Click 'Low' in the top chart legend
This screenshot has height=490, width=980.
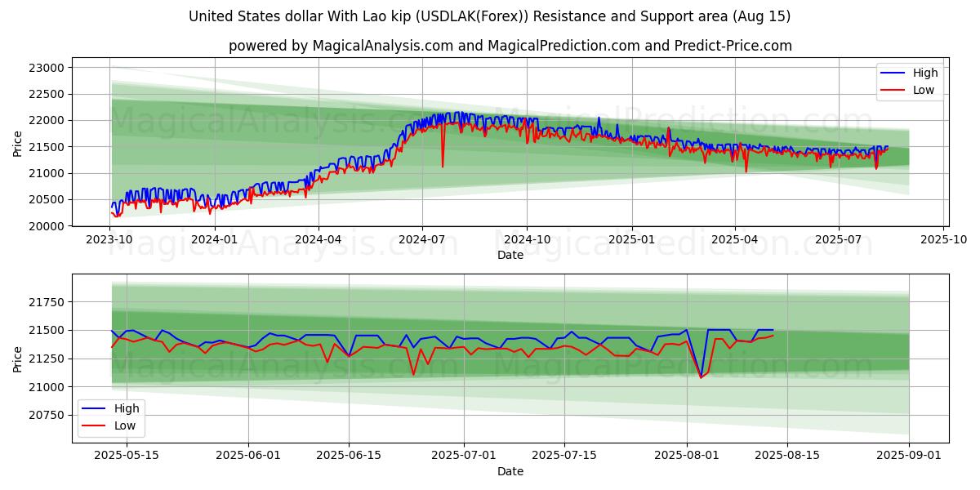tap(924, 90)
